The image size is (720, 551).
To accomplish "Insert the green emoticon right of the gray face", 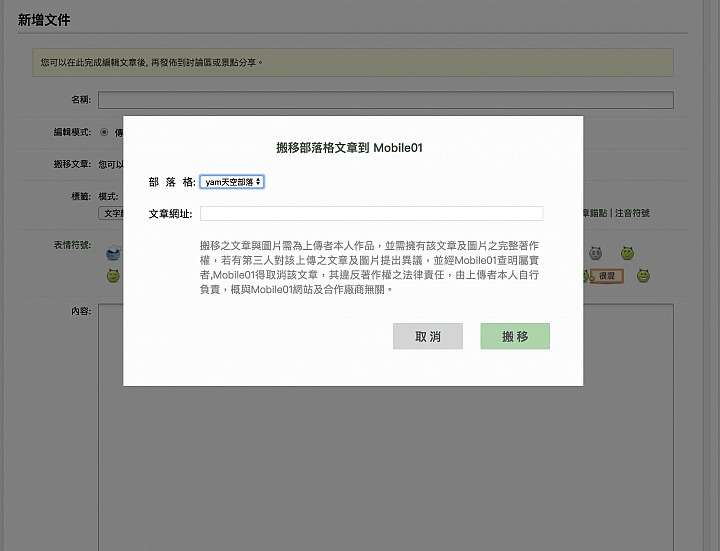I will click(627, 253).
